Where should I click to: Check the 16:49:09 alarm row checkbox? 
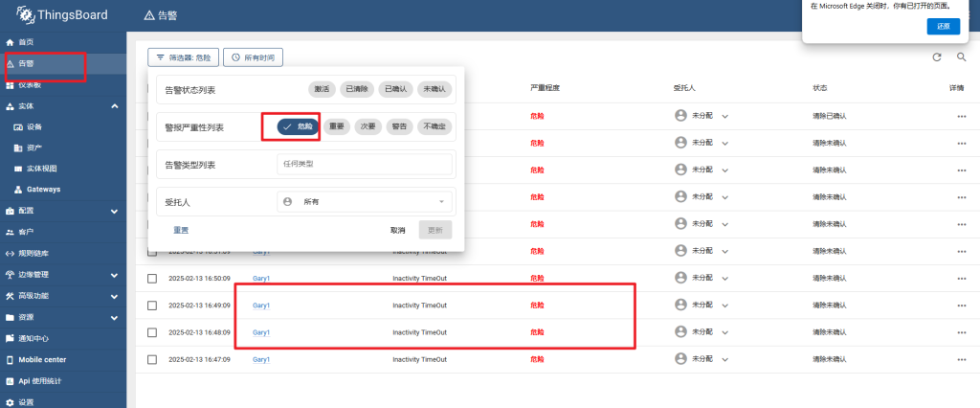click(152, 306)
